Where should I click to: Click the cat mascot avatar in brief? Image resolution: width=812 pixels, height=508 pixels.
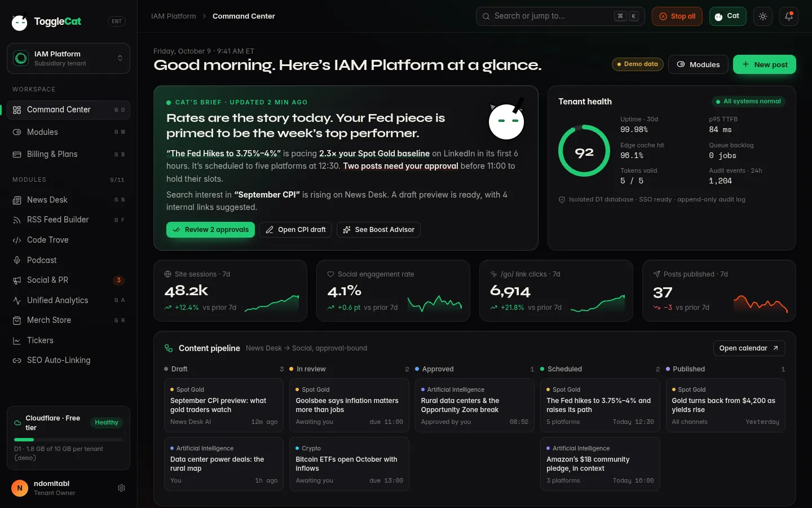(x=506, y=120)
